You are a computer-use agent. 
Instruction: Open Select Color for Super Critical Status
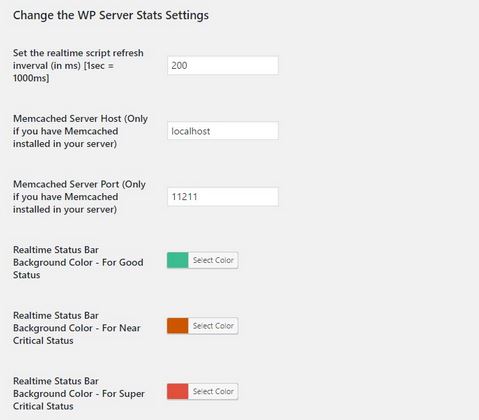tap(213, 391)
